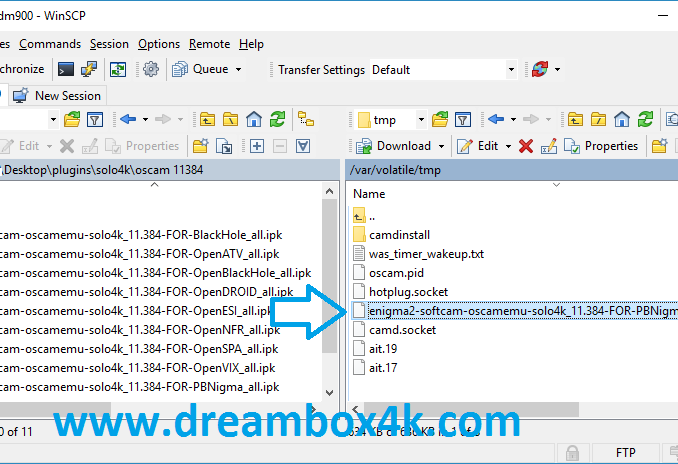Click the local select files plus icon
The height and width of the screenshot is (464, 678).
(x=257, y=146)
